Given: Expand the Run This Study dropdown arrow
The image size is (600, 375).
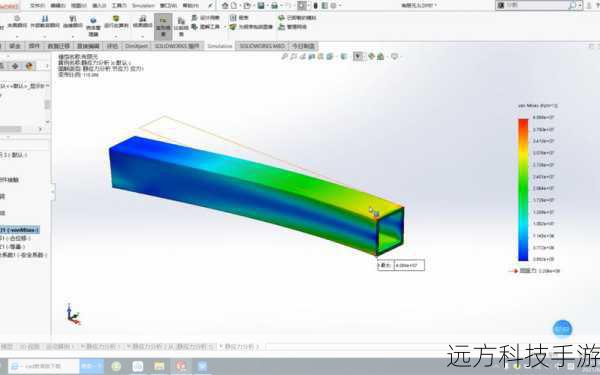Looking at the screenshot, I should (116, 37).
